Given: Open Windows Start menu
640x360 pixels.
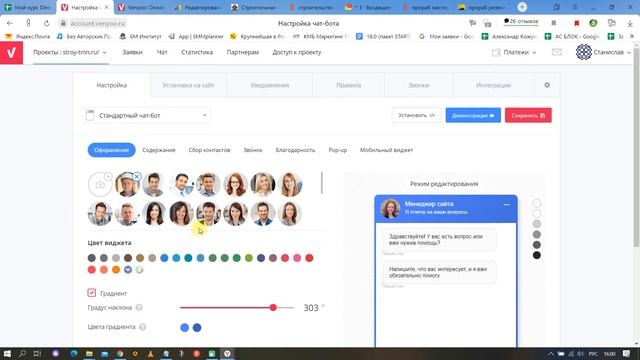Looking at the screenshot, I should click(x=7, y=353).
